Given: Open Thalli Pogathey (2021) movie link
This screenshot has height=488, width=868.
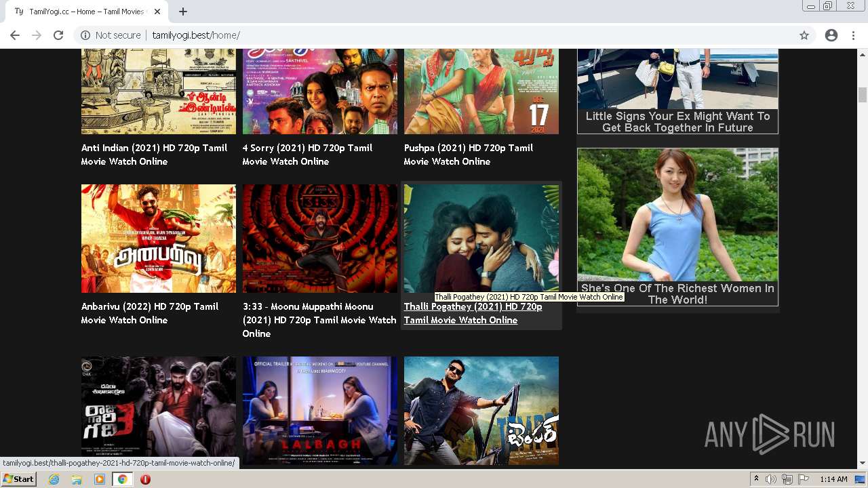Looking at the screenshot, I should (473, 313).
